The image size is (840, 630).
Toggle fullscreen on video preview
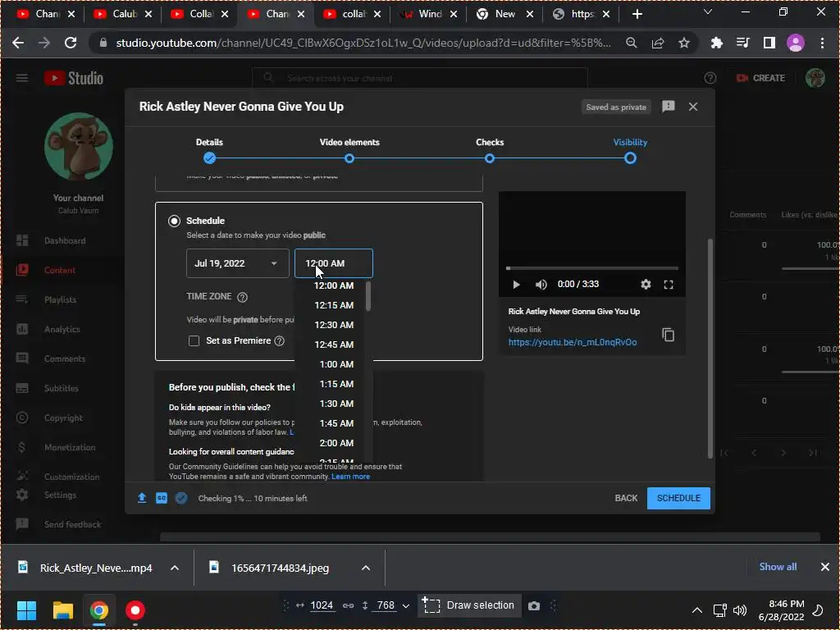pyautogui.click(x=668, y=285)
